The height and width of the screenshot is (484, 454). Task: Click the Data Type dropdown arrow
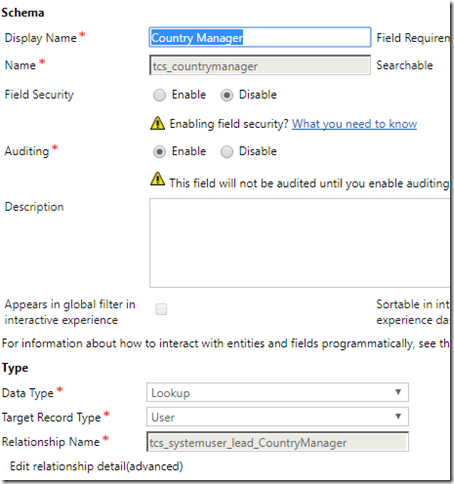point(398,392)
